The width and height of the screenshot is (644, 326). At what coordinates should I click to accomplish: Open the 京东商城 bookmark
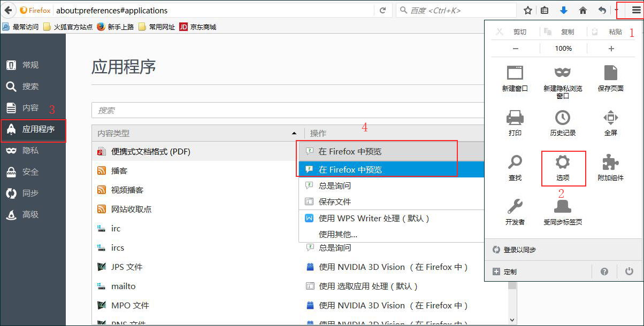198,27
